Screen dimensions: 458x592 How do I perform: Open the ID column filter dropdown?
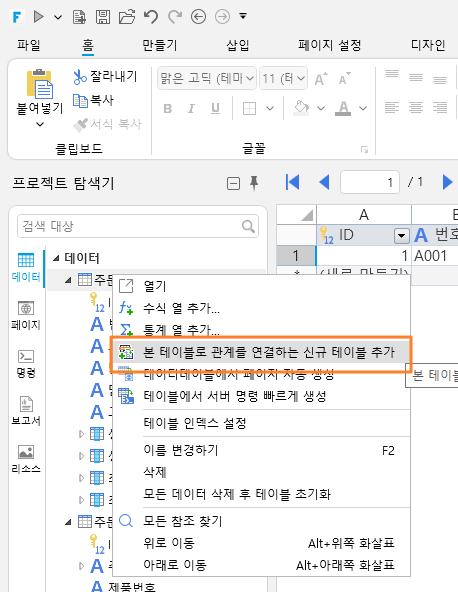(x=401, y=236)
